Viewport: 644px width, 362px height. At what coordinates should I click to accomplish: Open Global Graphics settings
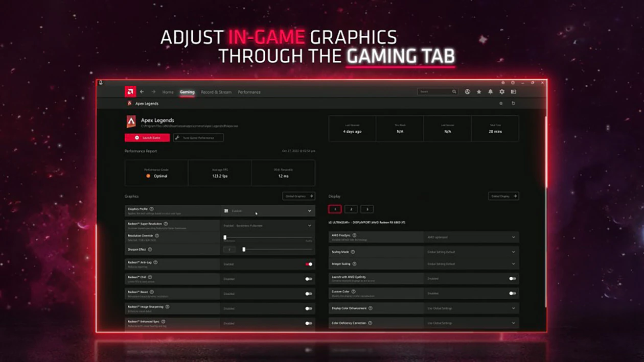300,196
